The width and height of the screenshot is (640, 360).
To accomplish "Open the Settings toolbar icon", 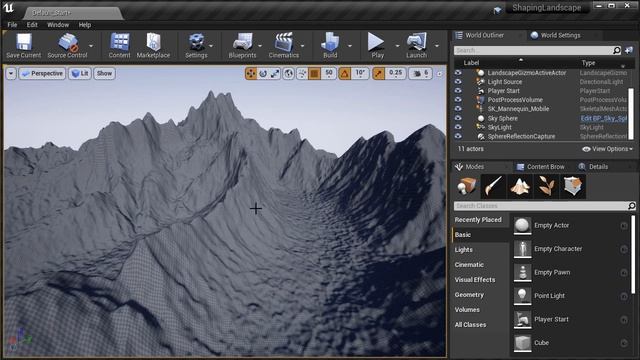I will pyautogui.click(x=196, y=42).
